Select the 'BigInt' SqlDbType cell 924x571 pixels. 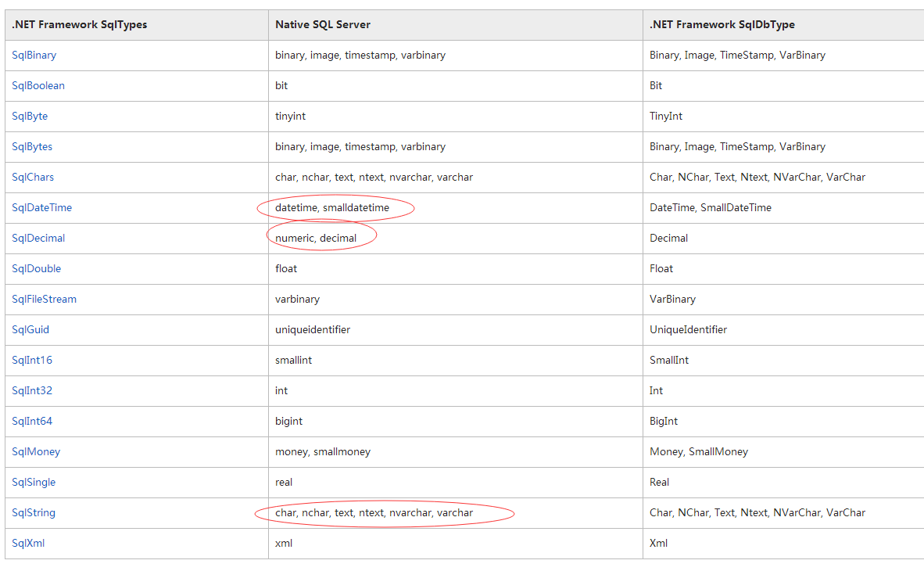point(664,421)
